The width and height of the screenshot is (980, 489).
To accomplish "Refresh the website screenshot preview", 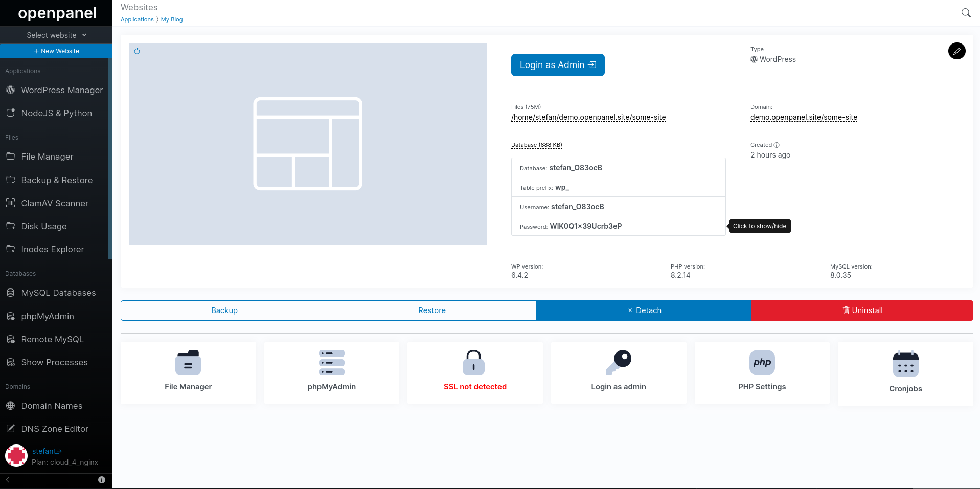I will 137,51.
